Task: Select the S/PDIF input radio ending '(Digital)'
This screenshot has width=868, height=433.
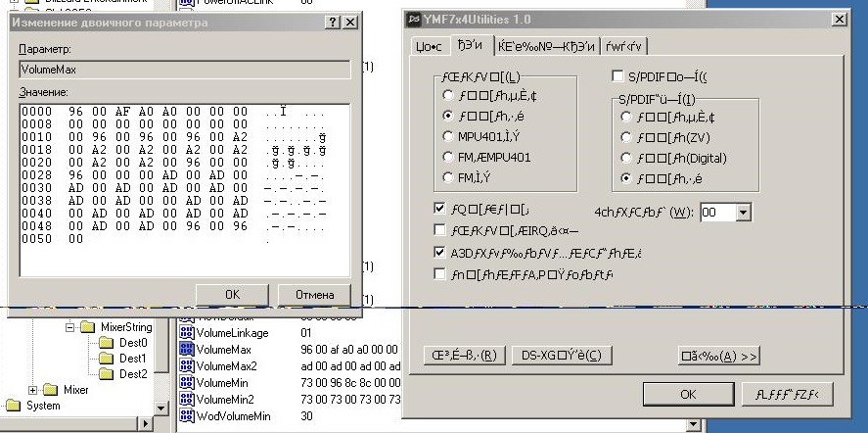Action: click(x=626, y=158)
